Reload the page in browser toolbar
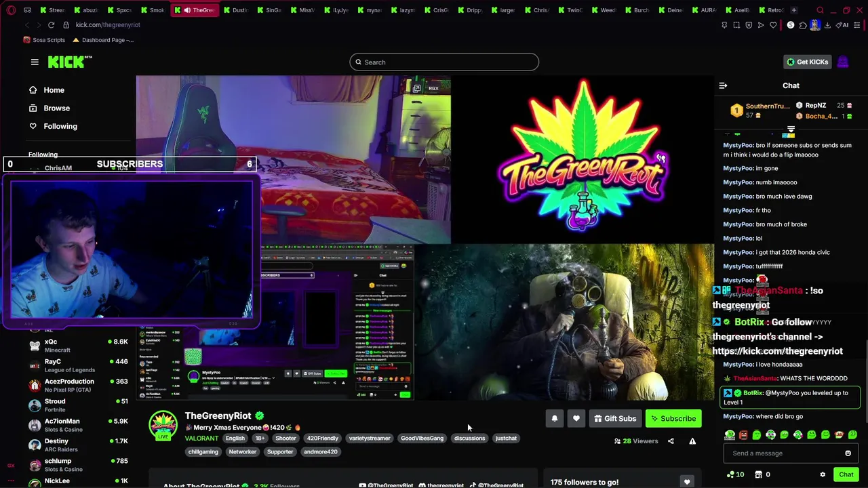Image resolution: width=868 pixels, height=488 pixels. coord(51,25)
